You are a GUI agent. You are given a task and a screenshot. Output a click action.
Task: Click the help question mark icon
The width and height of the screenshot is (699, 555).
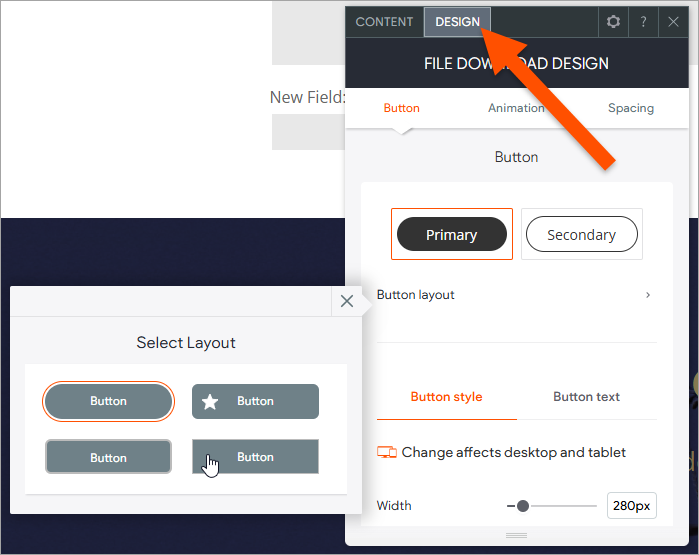coord(643,22)
